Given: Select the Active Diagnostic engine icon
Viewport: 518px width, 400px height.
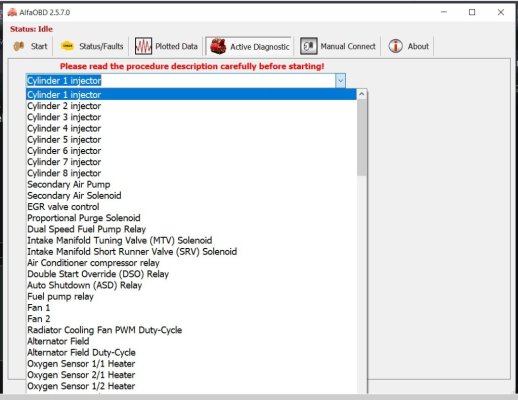Looking at the screenshot, I should pyautogui.click(x=218, y=46).
